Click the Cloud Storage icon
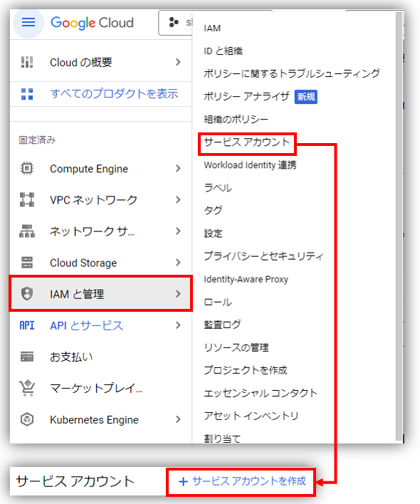Screen dimensions: 420x504 point(27,263)
